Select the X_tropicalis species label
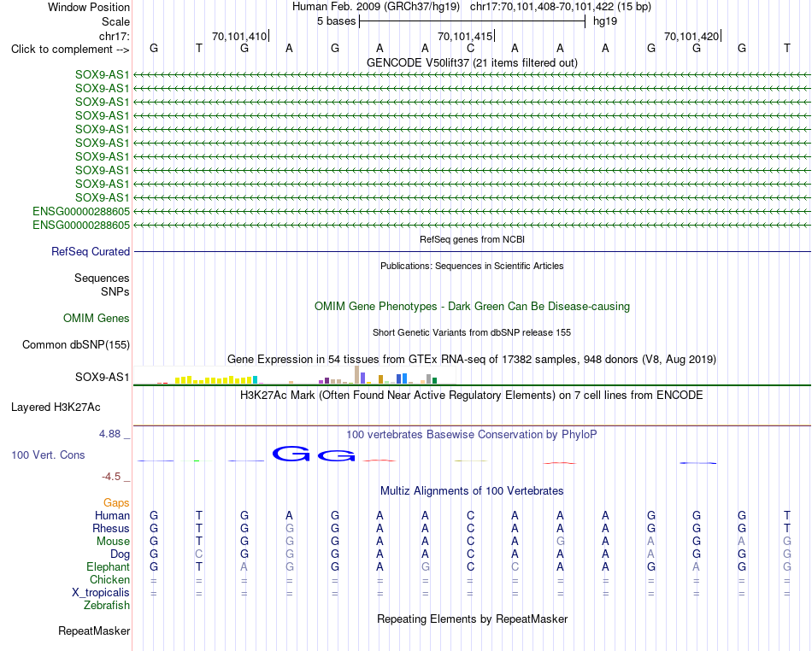The height and width of the screenshot is (651, 812). click(101, 593)
